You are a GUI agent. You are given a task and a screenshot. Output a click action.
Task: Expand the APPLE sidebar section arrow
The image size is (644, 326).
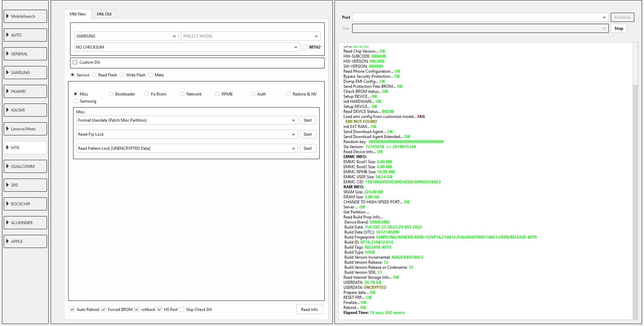tap(7, 241)
